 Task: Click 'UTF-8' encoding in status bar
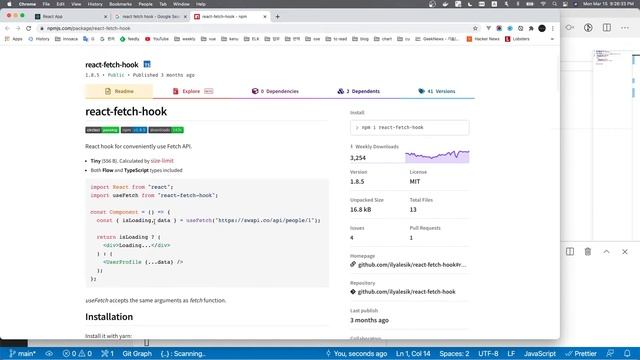click(x=488, y=353)
